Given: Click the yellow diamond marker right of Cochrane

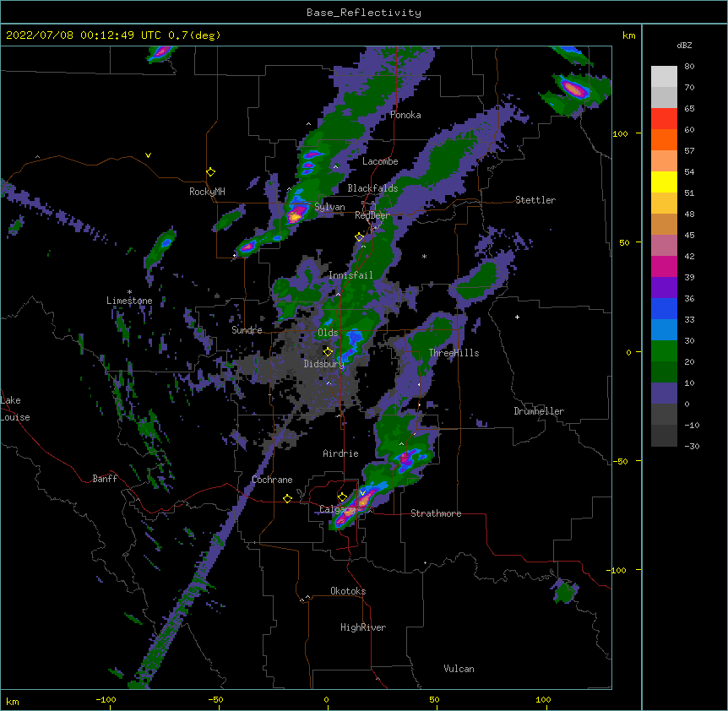Looking at the screenshot, I should [x=287, y=498].
